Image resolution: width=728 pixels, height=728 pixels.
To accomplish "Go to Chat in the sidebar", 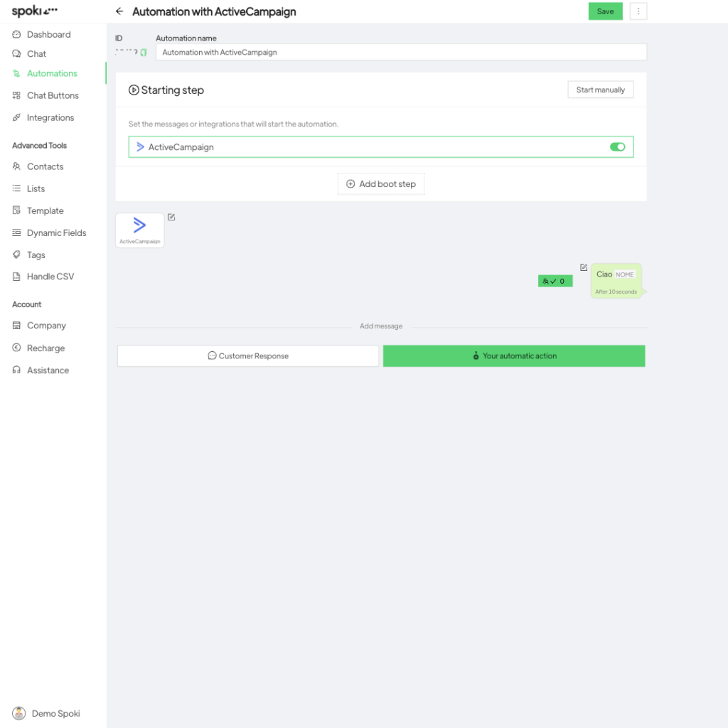I will (36, 54).
